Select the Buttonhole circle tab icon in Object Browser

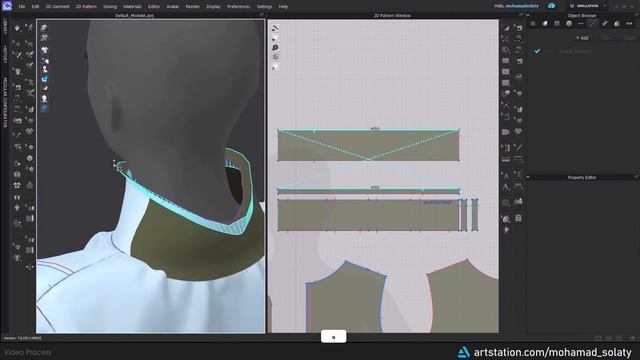(569, 24)
